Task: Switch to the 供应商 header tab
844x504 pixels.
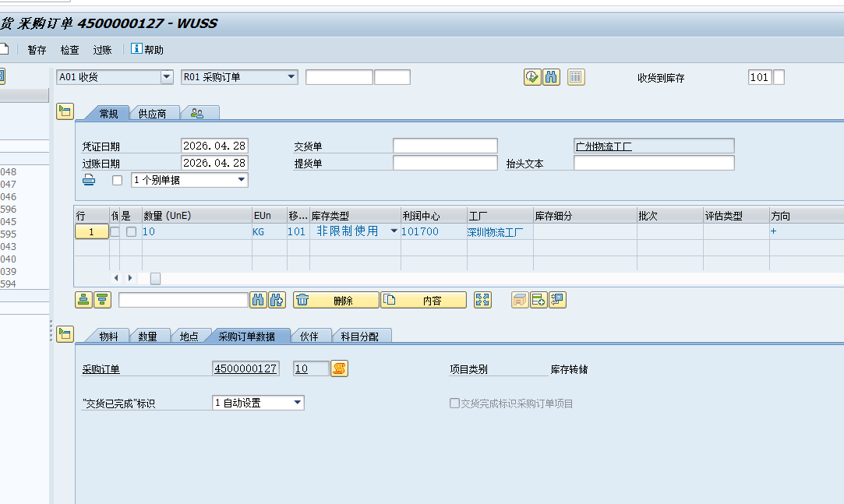Action: [152, 114]
